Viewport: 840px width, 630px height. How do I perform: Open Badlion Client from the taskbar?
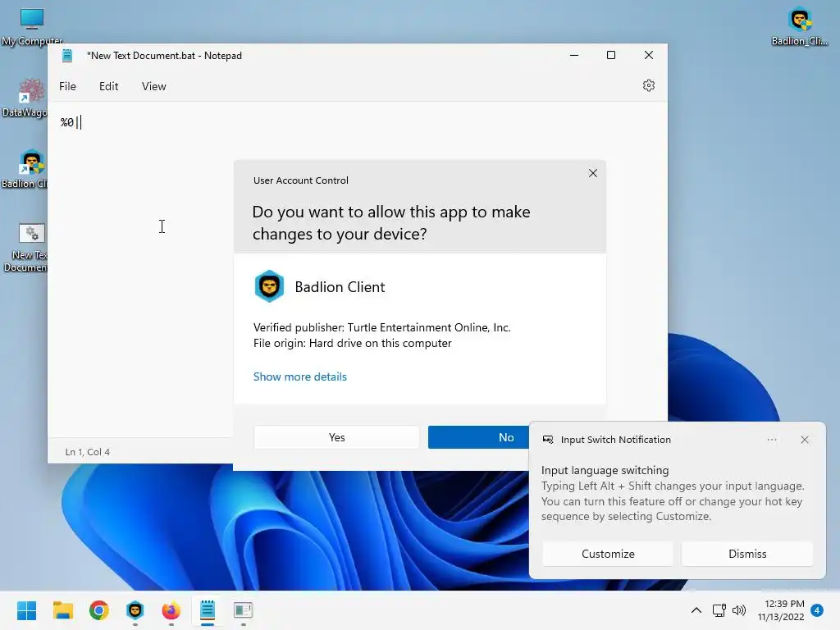pyautogui.click(x=135, y=610)
